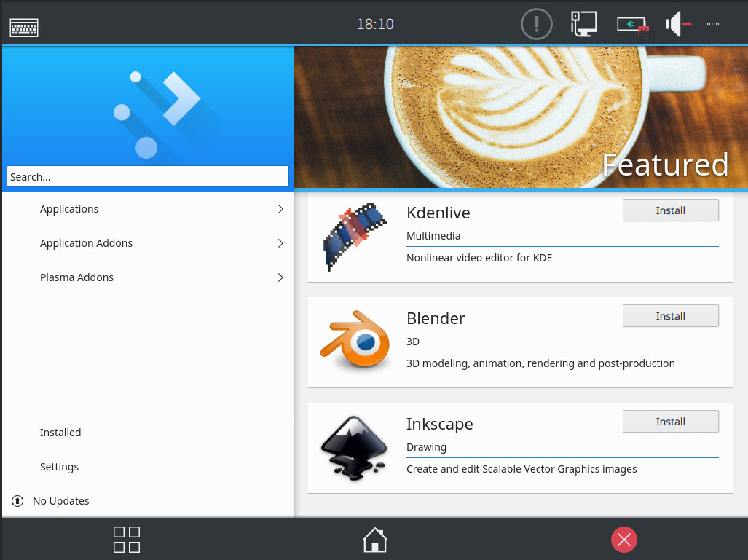Click the Featured heading text
Viewport: 748px width, 560px height.
(665, 165)
